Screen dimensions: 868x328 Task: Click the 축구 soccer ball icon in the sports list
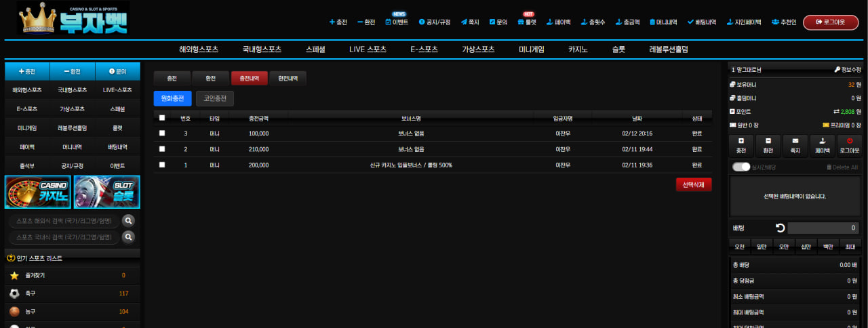pyautogui.click(x=14, y=293)
